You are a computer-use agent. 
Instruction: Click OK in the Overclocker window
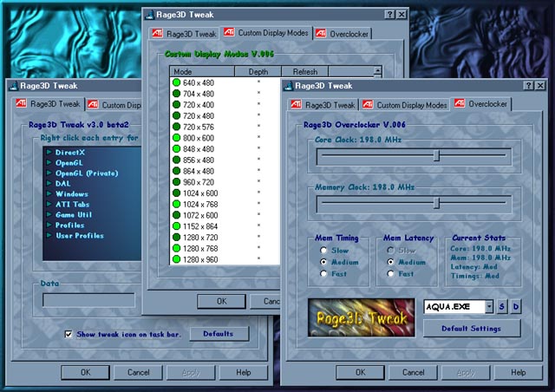click(x=360, y=373)
